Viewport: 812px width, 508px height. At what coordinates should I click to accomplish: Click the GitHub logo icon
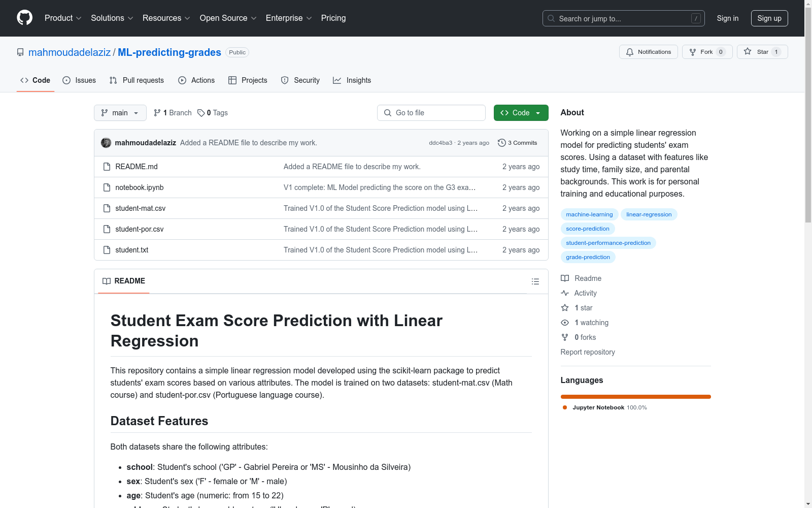tap(24, 18)
